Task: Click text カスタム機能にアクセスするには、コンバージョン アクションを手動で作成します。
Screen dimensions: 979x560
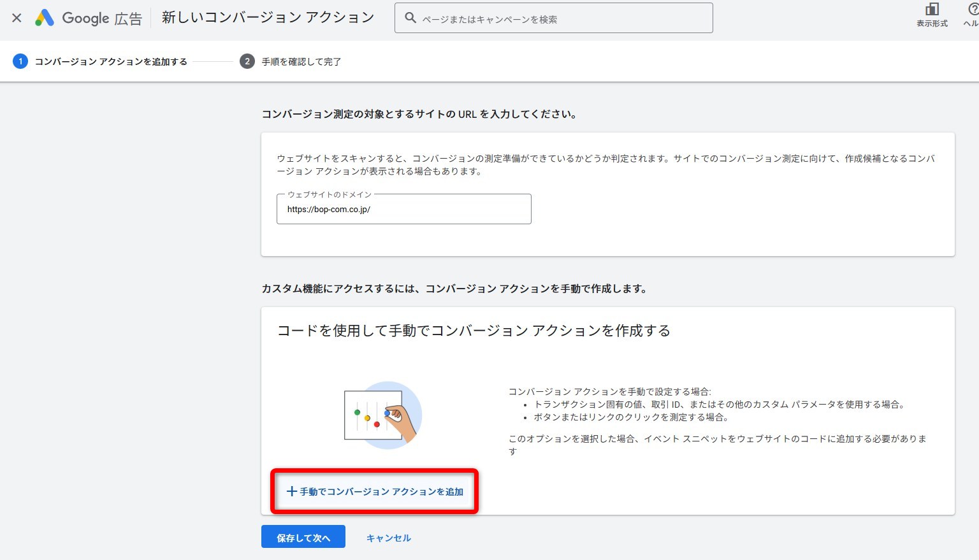Action: click(x=455, y=289)
